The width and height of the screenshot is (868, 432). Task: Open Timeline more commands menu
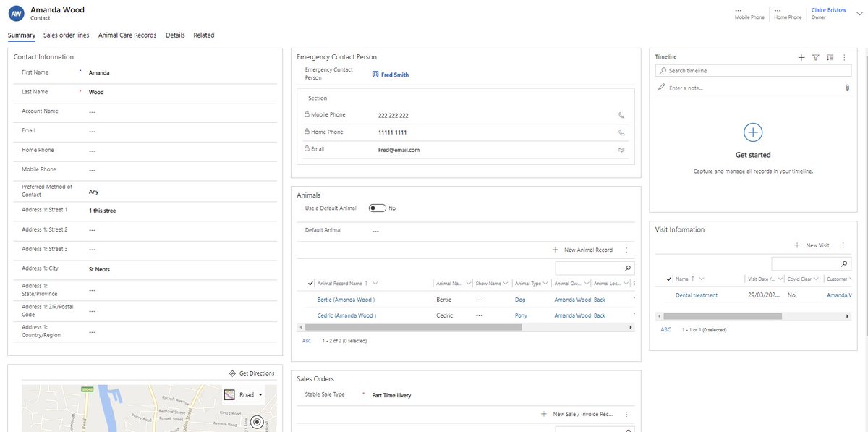click(844, 56)
